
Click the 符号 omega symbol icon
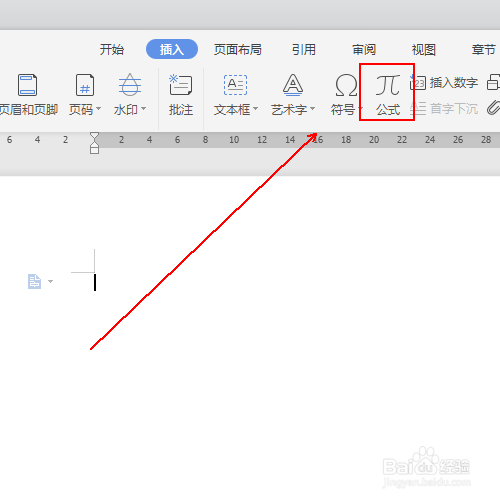click(x=346, y=85)
